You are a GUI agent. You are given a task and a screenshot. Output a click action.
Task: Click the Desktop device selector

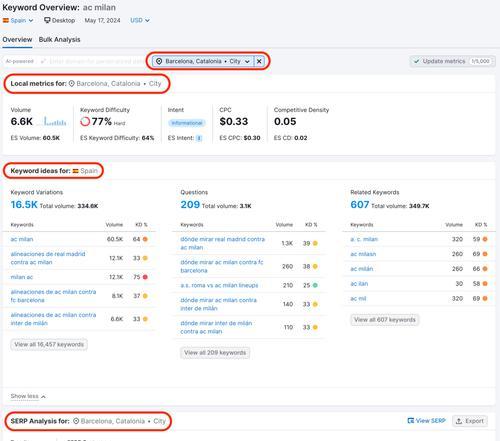click(x=60, y=20)
